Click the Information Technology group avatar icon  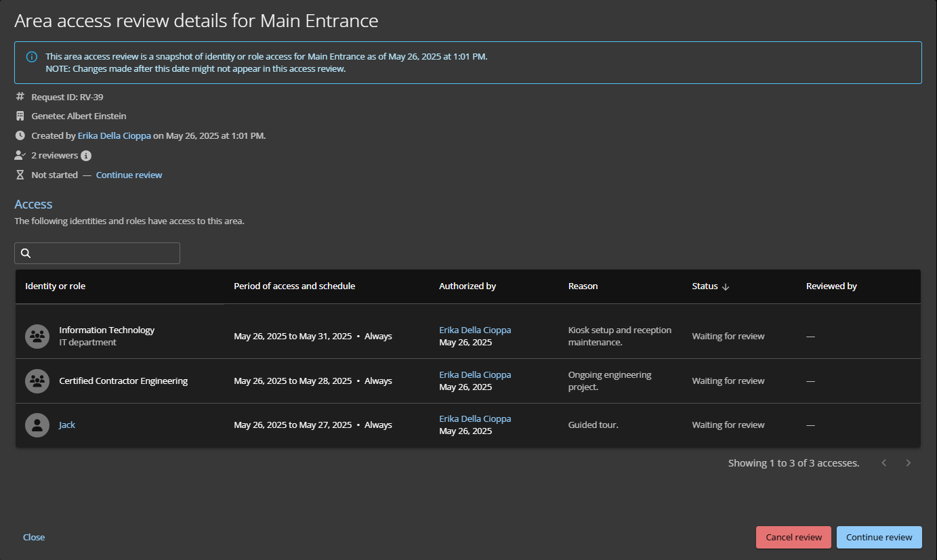(37, 336)
